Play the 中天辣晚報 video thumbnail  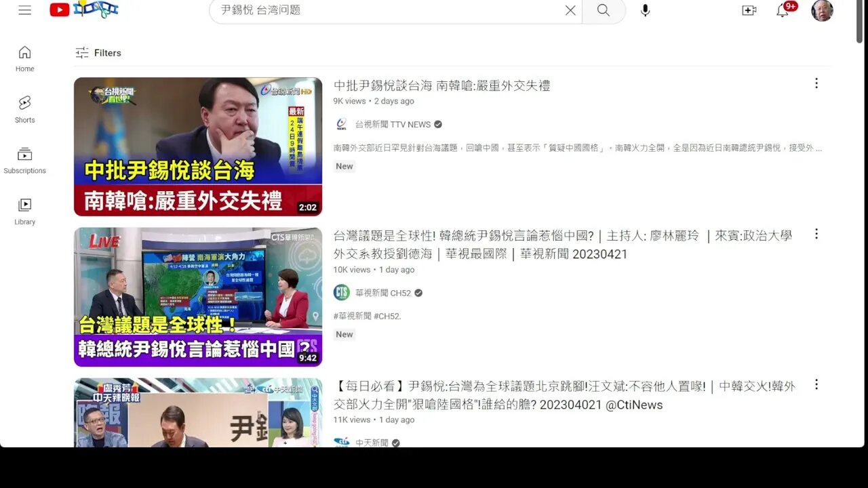(x=198, y=413)
